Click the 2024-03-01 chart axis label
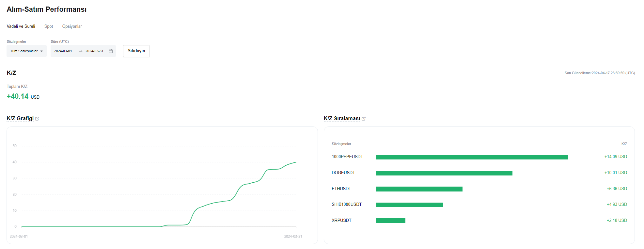The image size is (644, 249). [19, 237]
